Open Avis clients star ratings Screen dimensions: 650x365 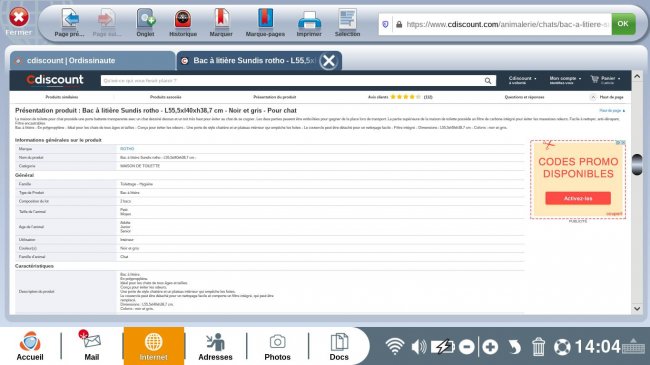400,97
